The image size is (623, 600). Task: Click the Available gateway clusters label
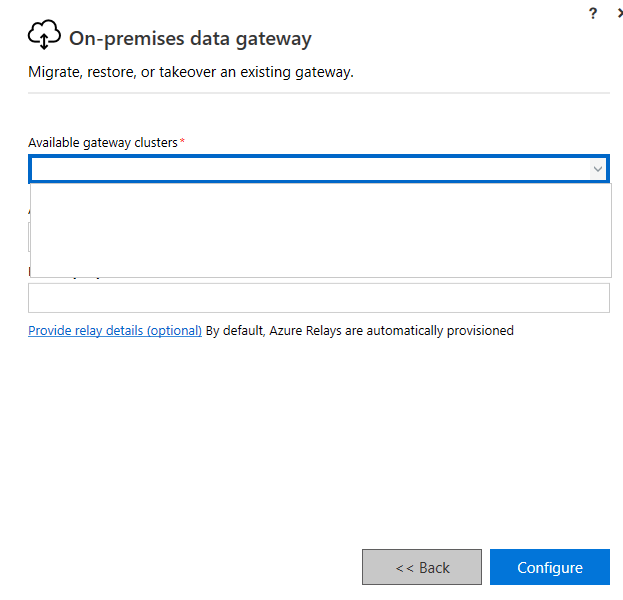coord(103,143)
